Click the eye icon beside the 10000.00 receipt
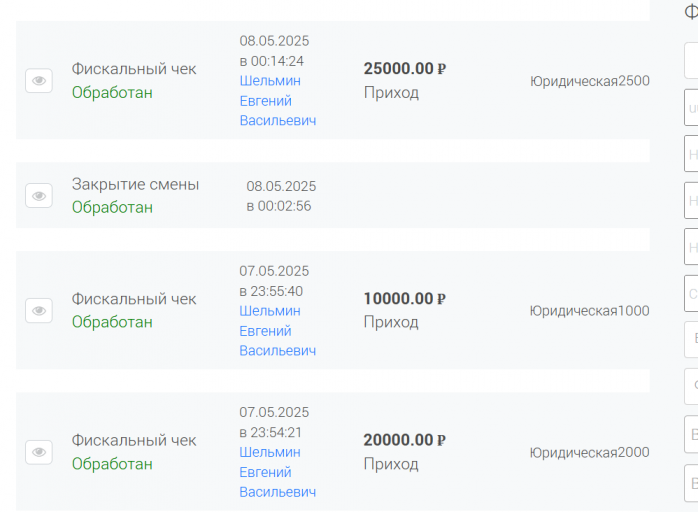 (x=39, y=310)
